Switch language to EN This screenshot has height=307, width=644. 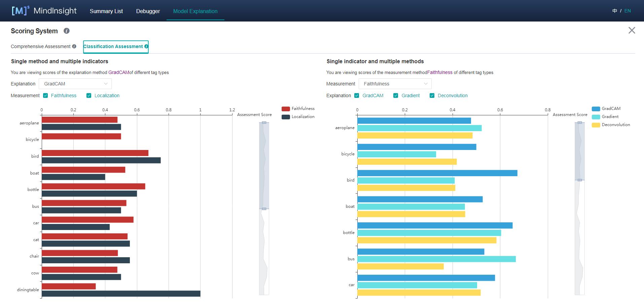[628, 11]
